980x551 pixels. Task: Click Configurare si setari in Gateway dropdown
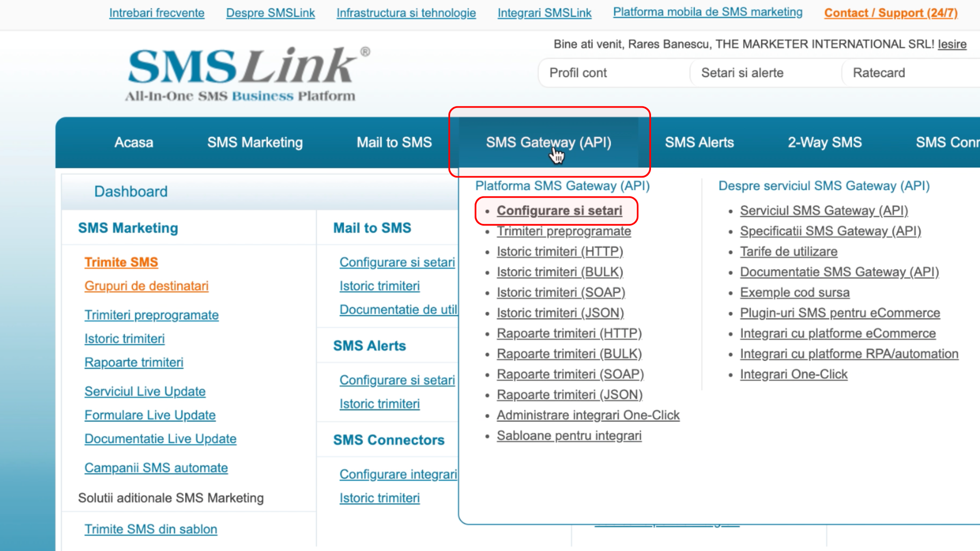[x=559, y=211]
